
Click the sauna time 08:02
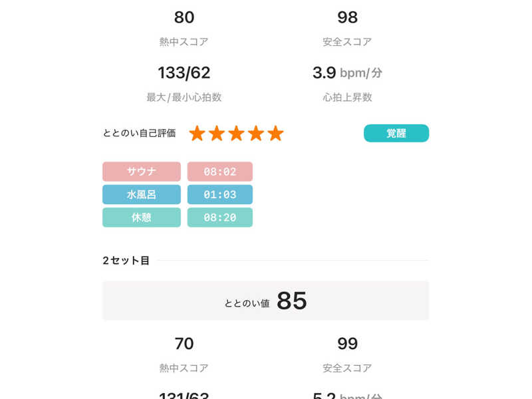[x=220, y=172]
